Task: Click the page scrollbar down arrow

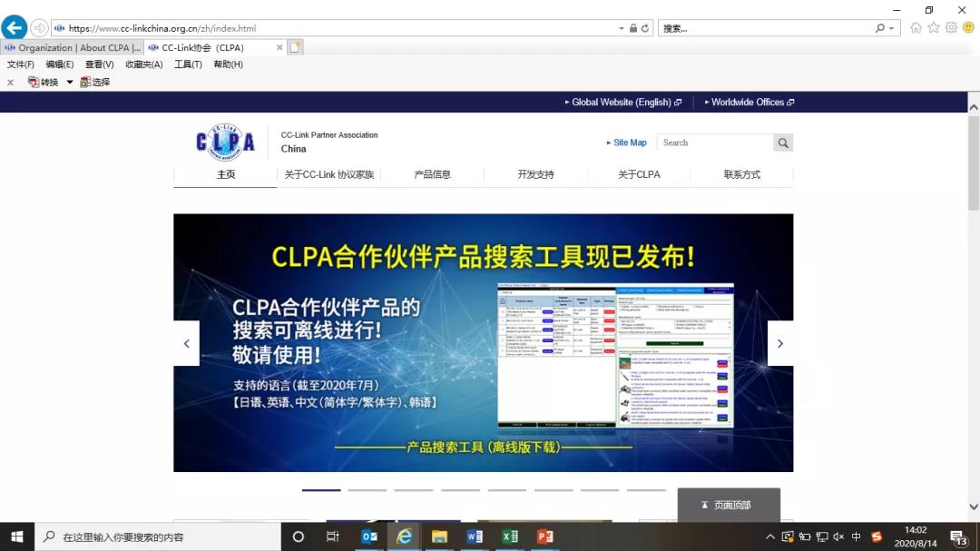Action: (974, 507)
